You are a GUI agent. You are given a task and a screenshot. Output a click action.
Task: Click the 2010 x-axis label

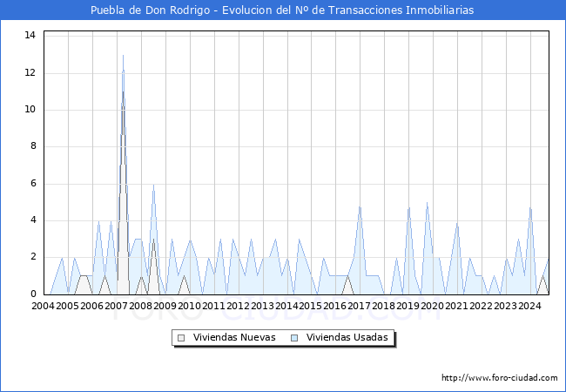pyautogui.click(x=189, y=306)
